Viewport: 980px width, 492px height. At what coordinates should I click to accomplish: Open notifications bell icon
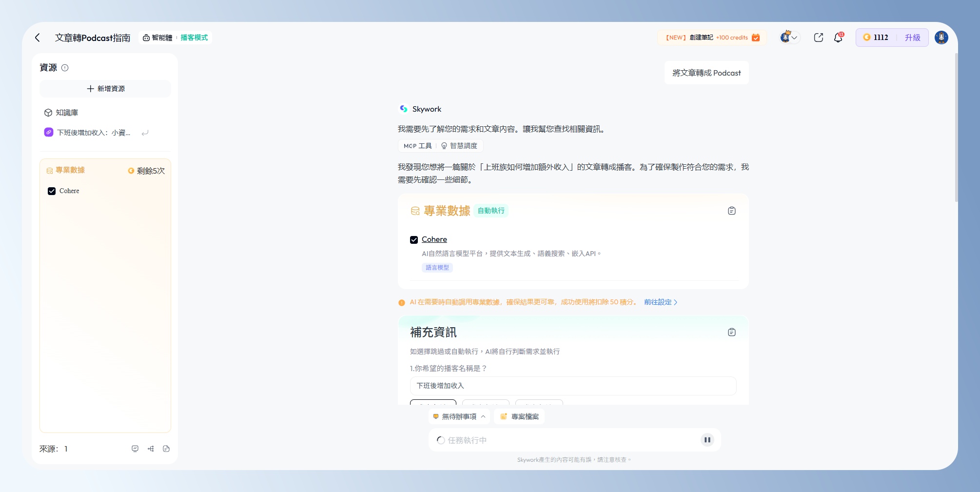tap(839, 38)
